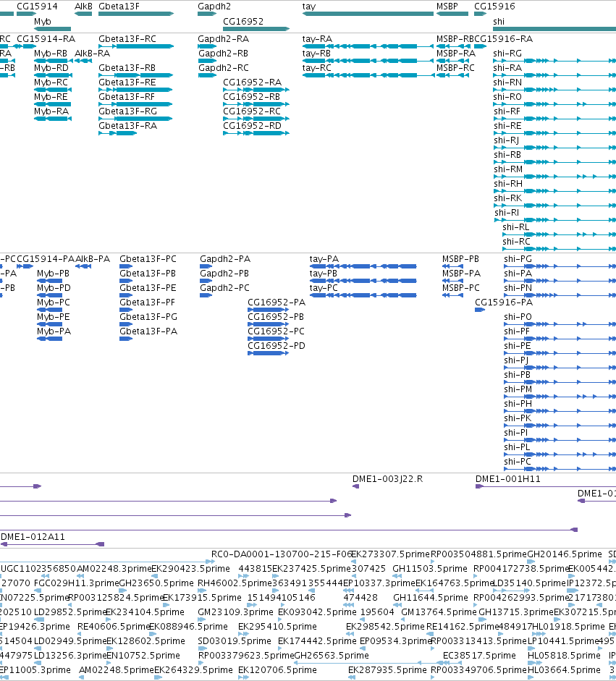Select transcript CG16952-RA
This screenshot has height=681, width=616.
click(253, 83)
